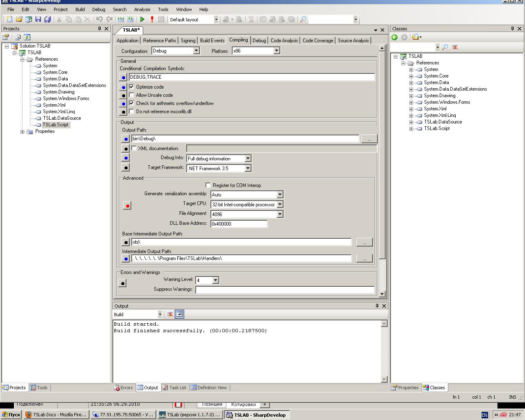Click the clear search icon in Classes panel
Viewport: 525px width, 420px height.
point(455,47)
